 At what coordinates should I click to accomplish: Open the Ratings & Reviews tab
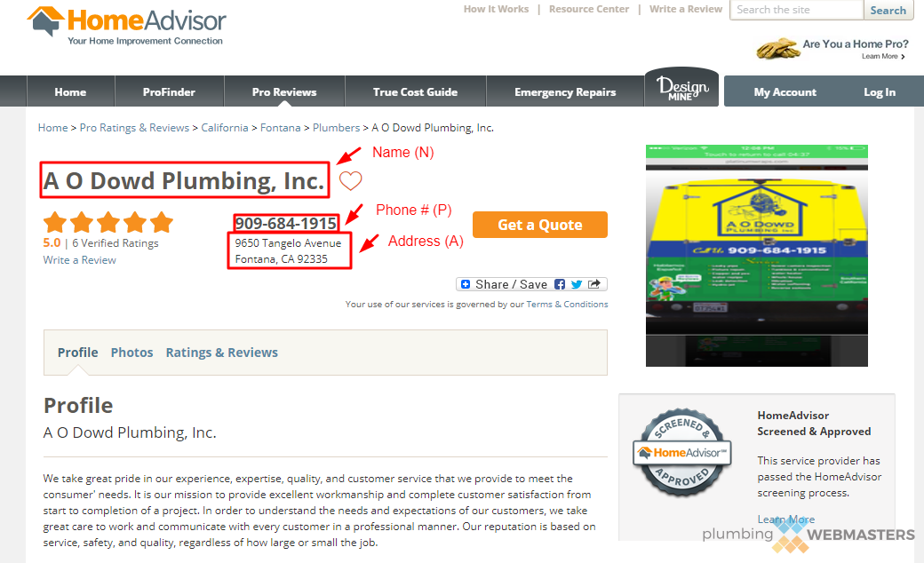click(221, 353)
